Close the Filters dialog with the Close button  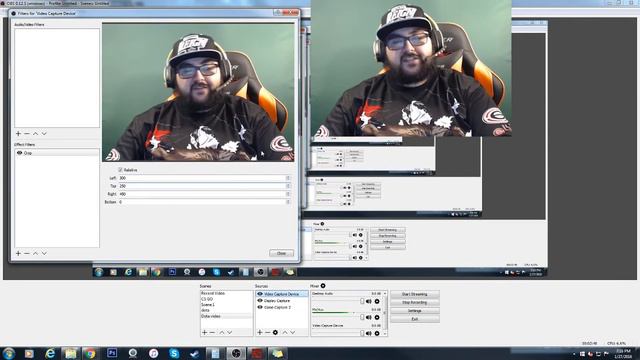click(281, 253)
